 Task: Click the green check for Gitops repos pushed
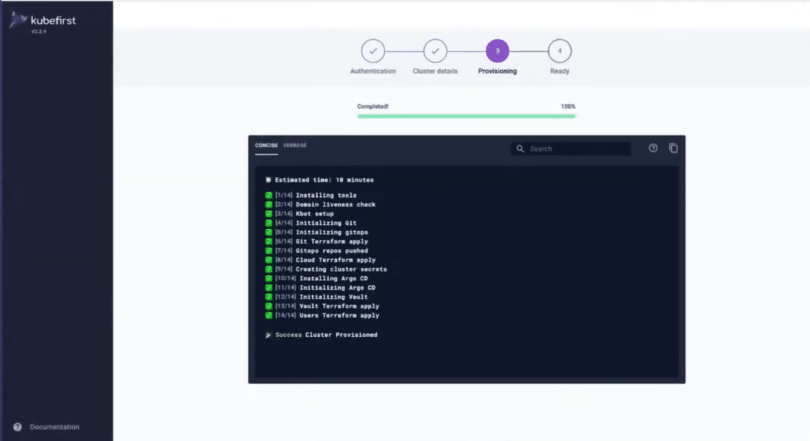coord(269,251)
